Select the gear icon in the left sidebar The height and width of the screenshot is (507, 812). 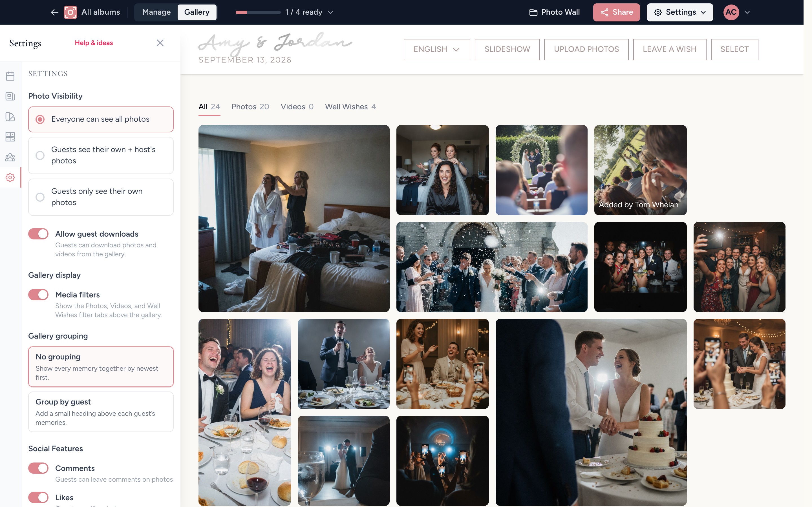10,177
